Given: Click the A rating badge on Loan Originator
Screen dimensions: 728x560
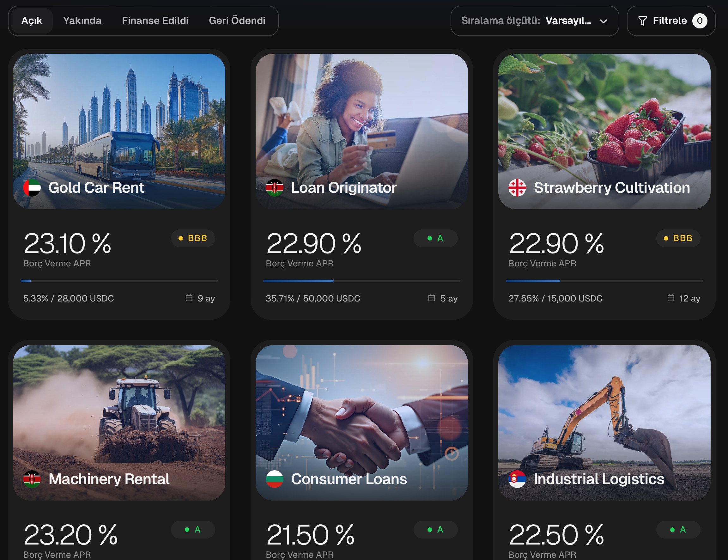Looking at the screenshot, I should tap(435, 238).
